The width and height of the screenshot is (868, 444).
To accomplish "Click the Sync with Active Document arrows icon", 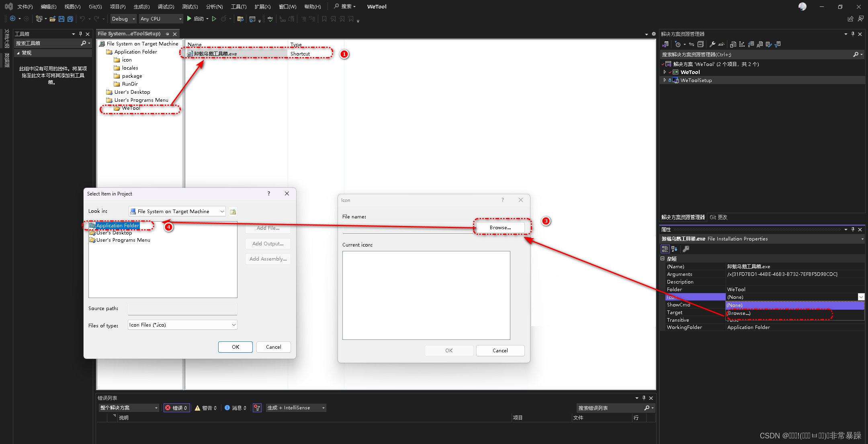I will tap(691, 44).
